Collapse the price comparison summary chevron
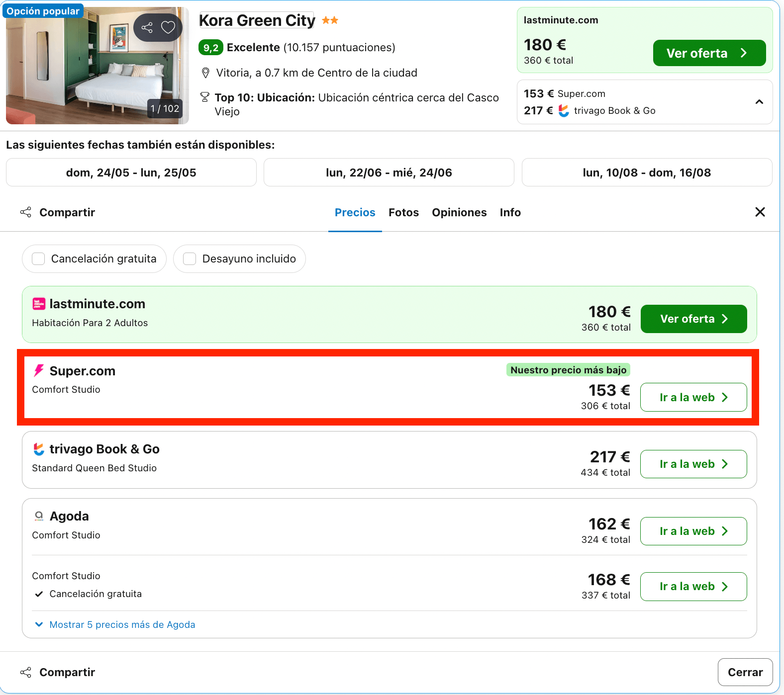Image resolution: width=784 pixels, height=695 pixels. (x=759, y=102)
